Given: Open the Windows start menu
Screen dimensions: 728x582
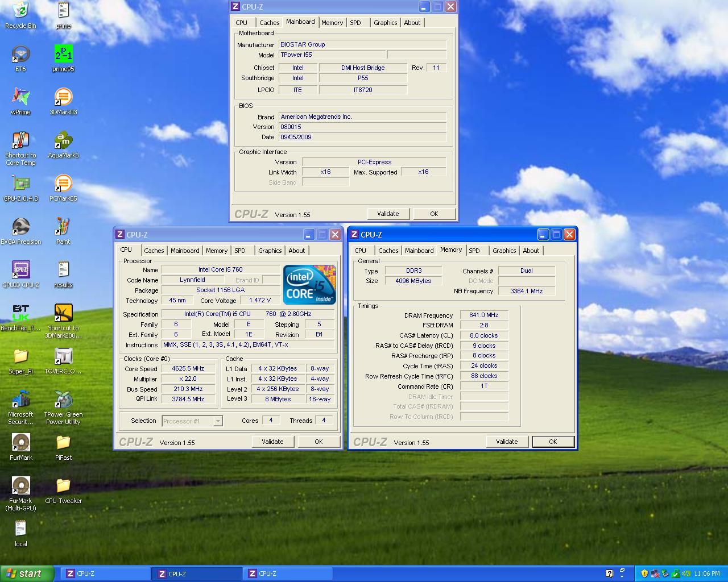Looking at the screenshot, I should point(27,573).
